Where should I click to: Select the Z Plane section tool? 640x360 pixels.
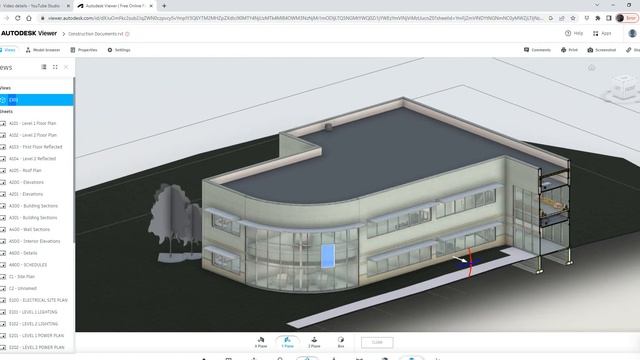tap(314, 342)
